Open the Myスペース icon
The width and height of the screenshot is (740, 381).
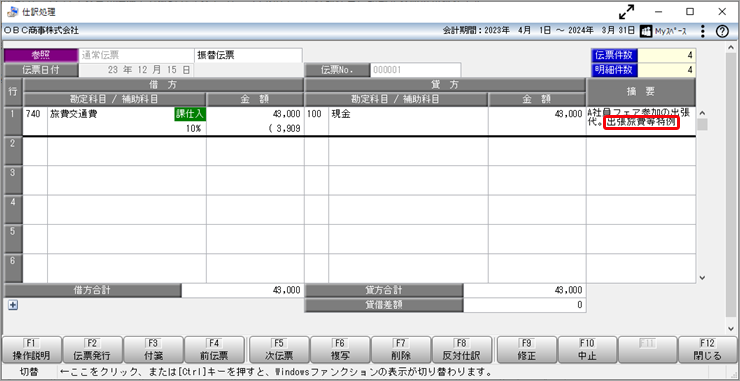click(645, 31)
